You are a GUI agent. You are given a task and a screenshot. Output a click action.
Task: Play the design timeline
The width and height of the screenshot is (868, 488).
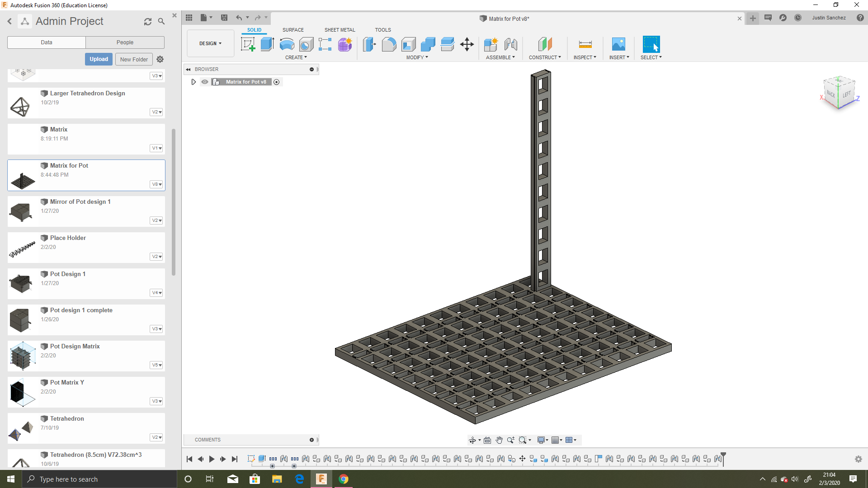[x=212, y=459]
